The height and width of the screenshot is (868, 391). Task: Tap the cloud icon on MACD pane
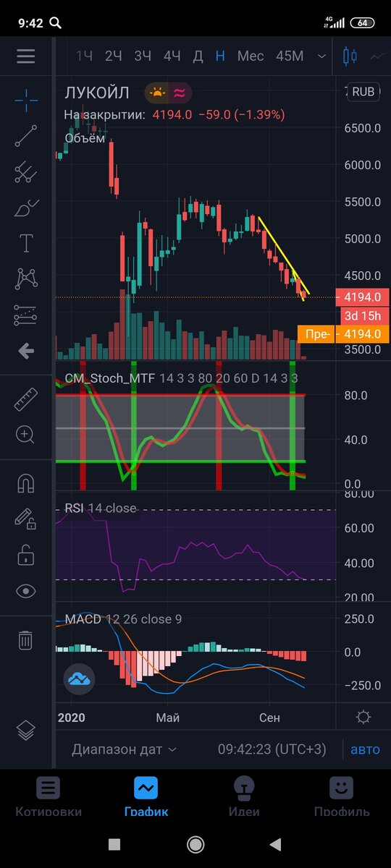click(77, 678)
